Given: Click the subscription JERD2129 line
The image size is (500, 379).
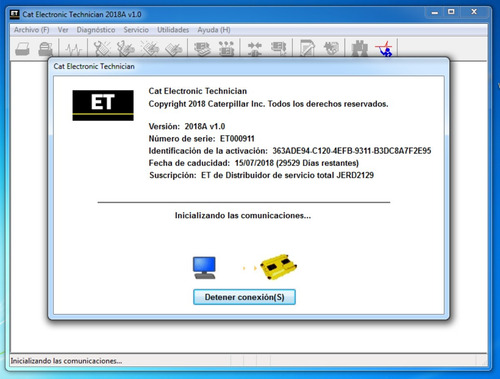Looking at the screenshot, I should click(261, 175).
